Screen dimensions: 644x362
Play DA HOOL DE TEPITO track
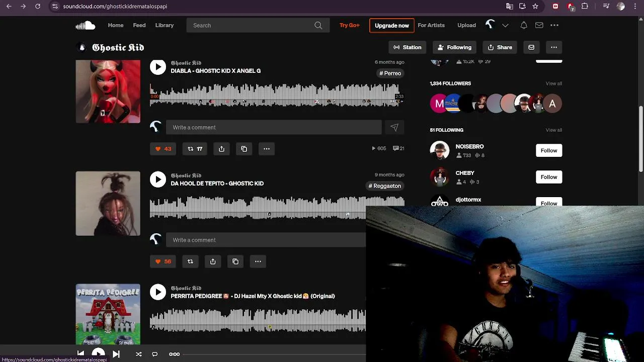[x=158, y=179]
